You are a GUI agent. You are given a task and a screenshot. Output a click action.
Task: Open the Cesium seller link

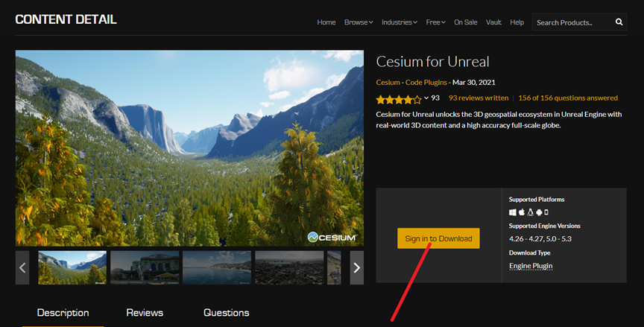click(x=388, y=82)
